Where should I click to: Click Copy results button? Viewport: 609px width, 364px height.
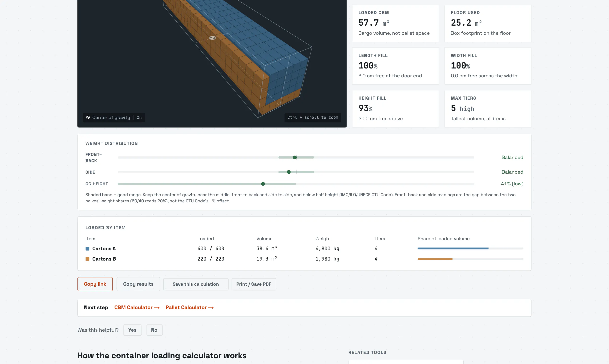tap(138, 284)
